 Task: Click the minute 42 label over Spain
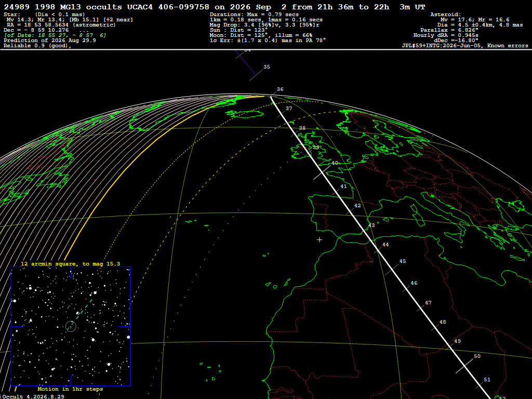pyautogui.click(x=357, y=206)
